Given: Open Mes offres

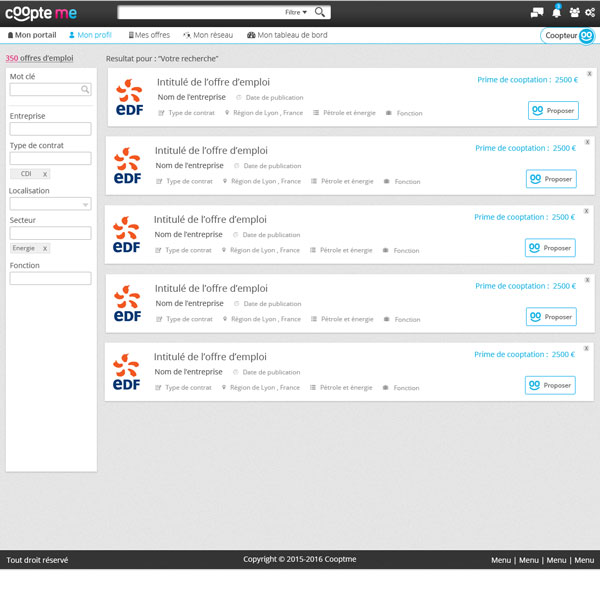Looking at the screenshot, I should [x=149, y=35].
